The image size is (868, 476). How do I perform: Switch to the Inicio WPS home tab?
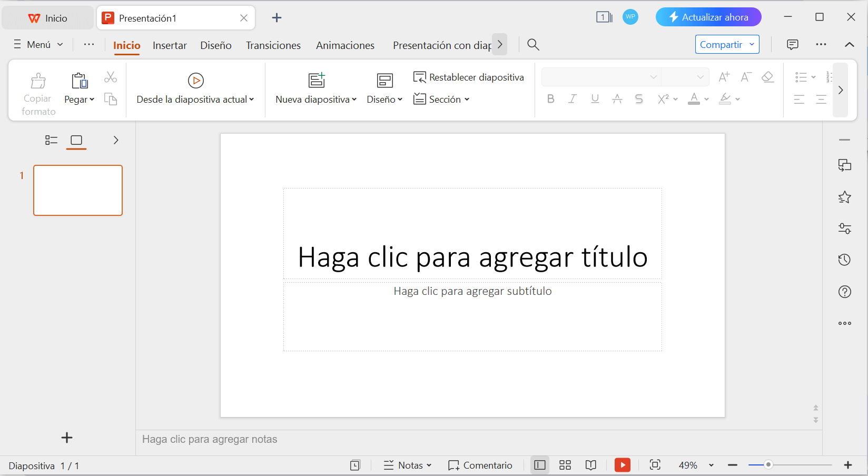point(48,18)
